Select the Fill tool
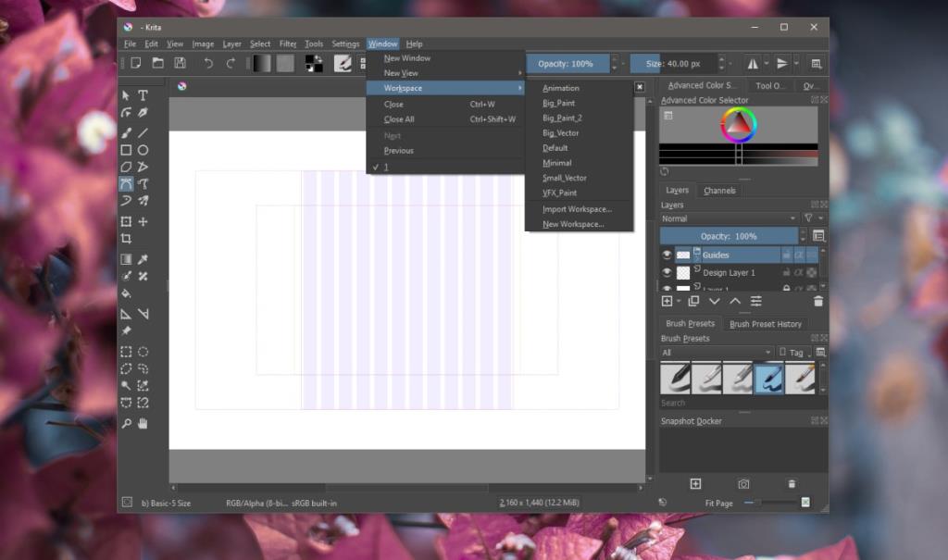The height and width of the screenshot is (560, 948). (x=126, y=294)
